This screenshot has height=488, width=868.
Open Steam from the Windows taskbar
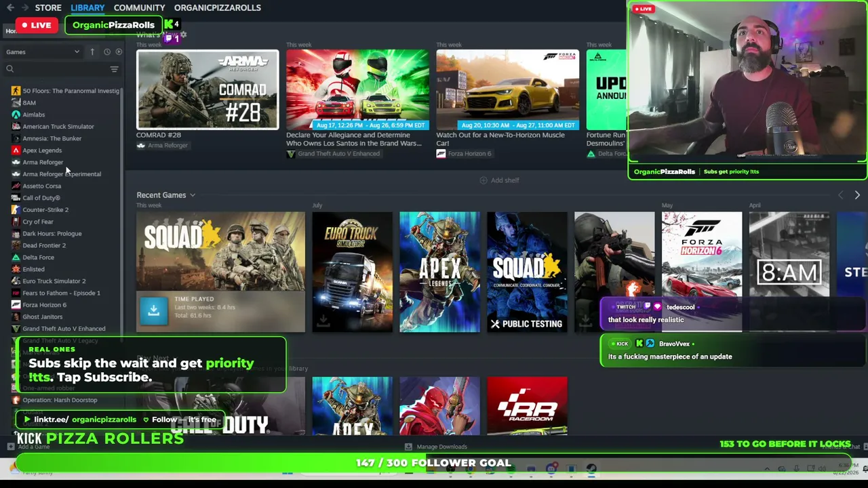(x=591, y=468)
